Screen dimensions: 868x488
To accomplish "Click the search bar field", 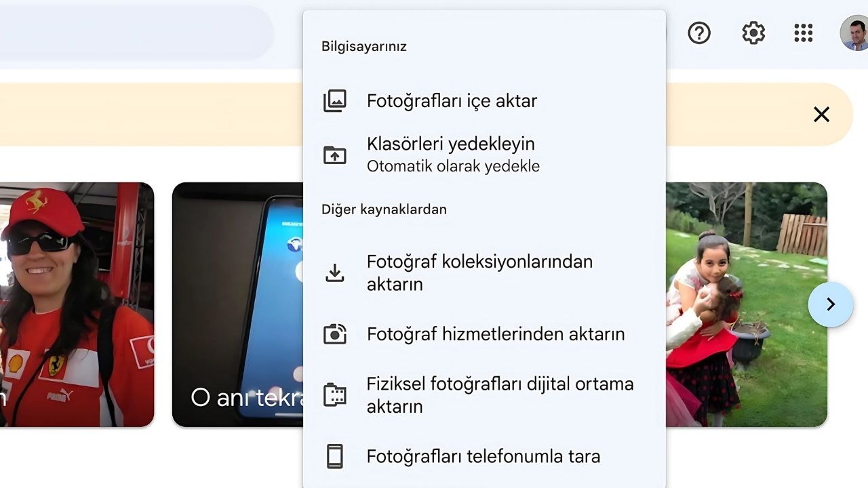I will 136,33.
